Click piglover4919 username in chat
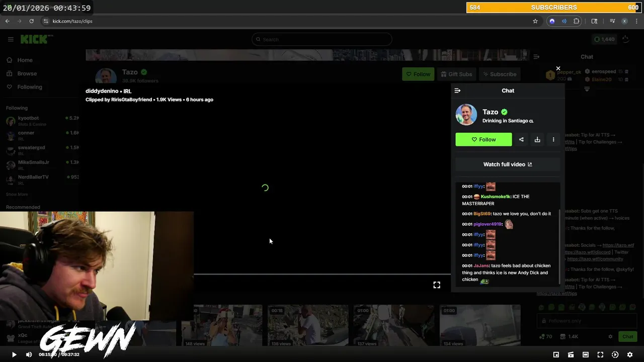Viewport: 644px width, 362px height. tap(487, 224)
